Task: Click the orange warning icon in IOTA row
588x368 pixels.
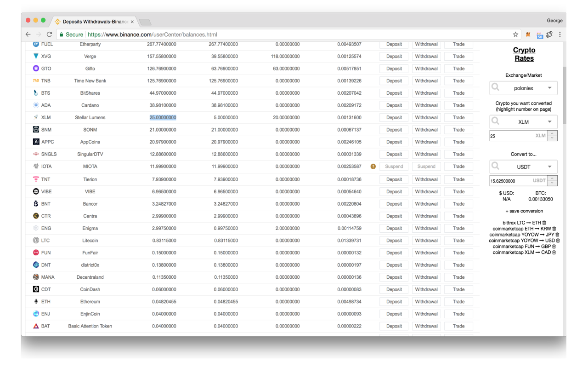Action: tap(373, 167)
